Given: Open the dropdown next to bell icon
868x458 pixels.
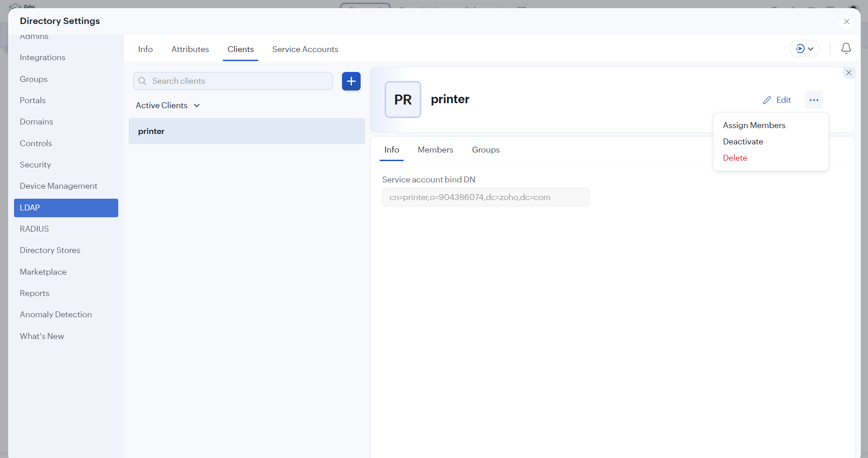Looking at the screenshot, I should point(804,48).
